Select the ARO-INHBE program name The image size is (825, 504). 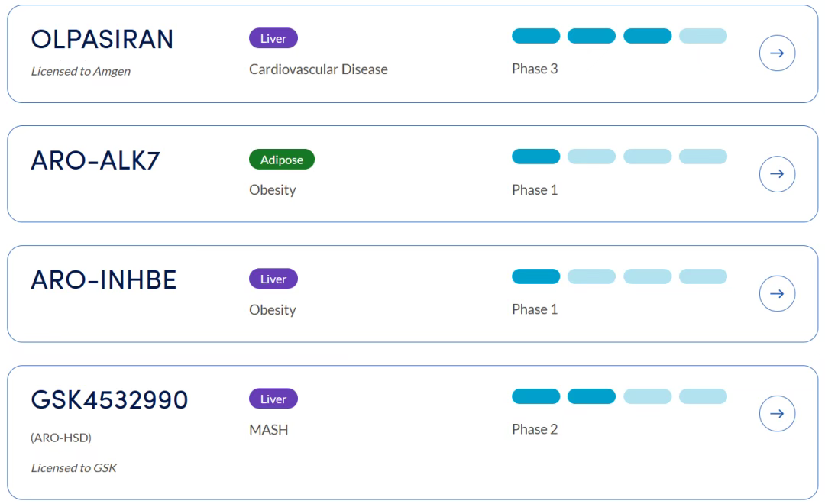103,280
